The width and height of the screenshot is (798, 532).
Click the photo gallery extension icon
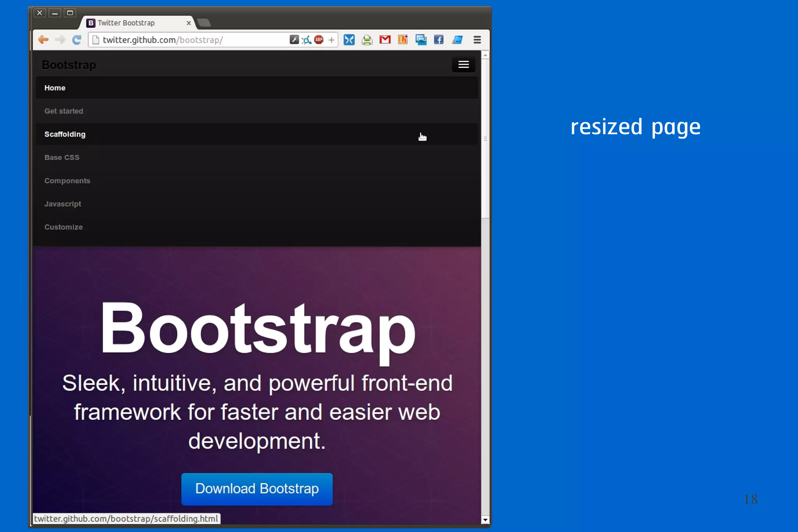point(420,40)
